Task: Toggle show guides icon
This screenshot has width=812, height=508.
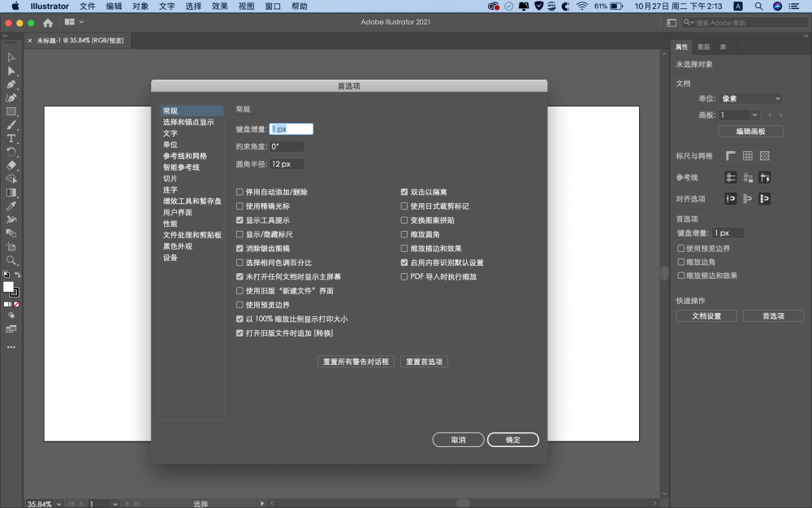Action: pos(731,178)
